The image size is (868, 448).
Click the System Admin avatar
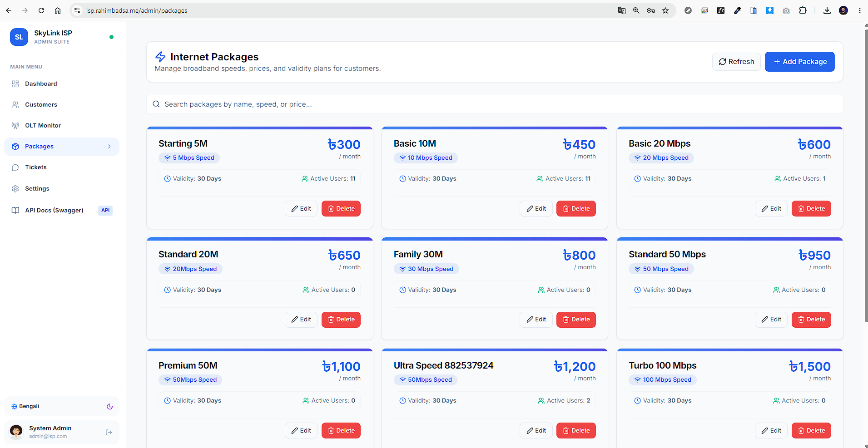pyautogui.click(x=16, y=432)
